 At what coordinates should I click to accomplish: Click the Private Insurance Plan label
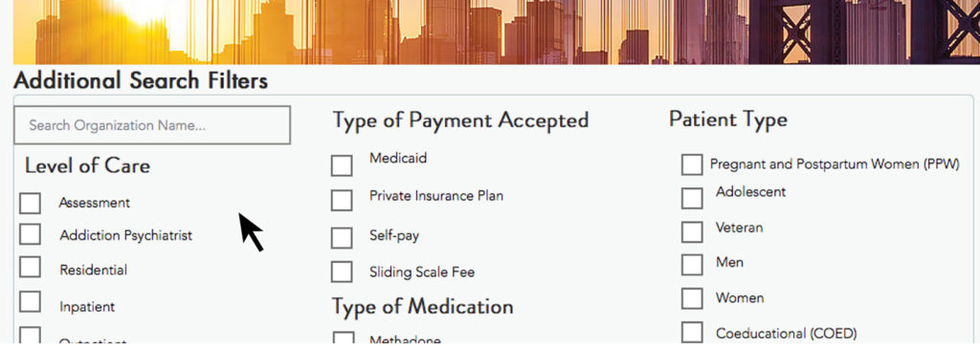coord(436,196)
